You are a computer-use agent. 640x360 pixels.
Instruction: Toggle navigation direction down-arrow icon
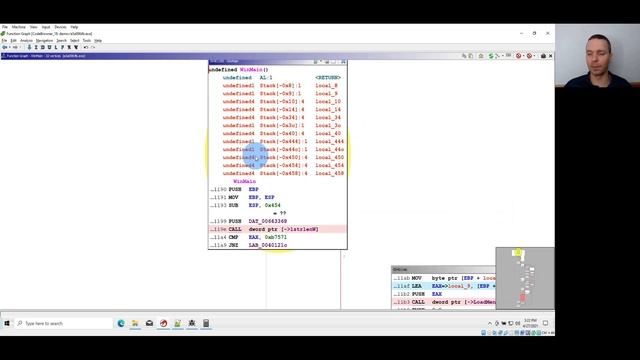pyautogui.click(x=29, y=47)
